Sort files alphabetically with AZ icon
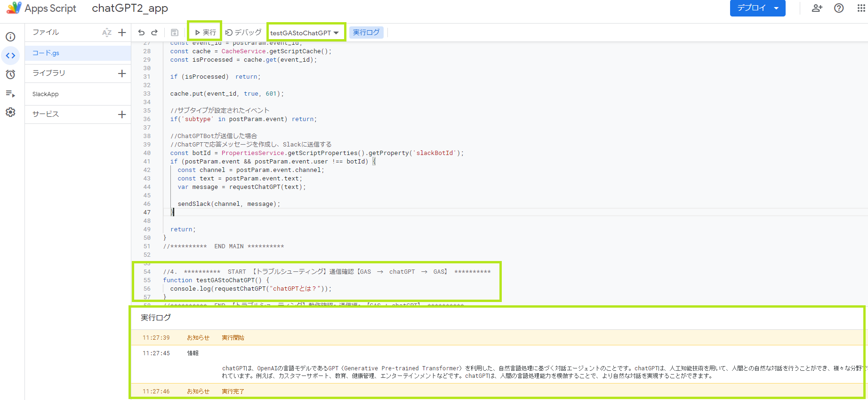 pyautogui.click(x=107, y=33)
